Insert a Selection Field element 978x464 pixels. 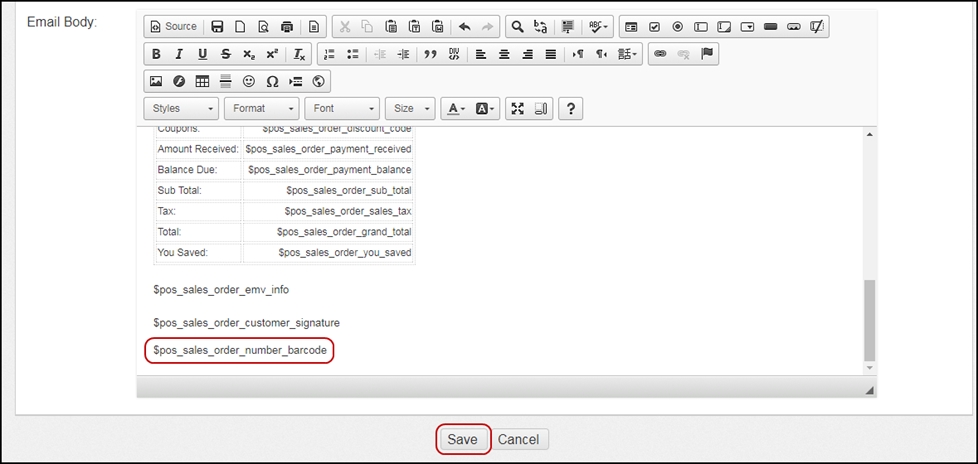click(747, 27)
